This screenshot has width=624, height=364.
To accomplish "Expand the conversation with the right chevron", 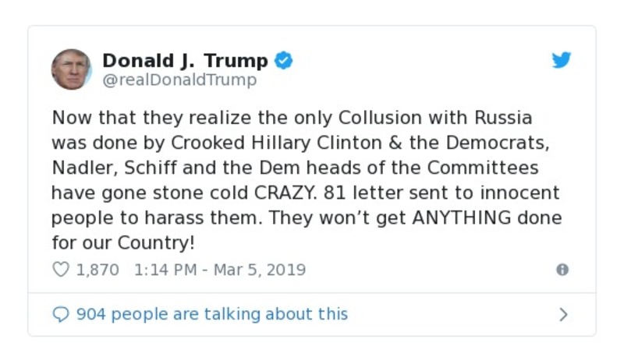I will coord(563,314).
